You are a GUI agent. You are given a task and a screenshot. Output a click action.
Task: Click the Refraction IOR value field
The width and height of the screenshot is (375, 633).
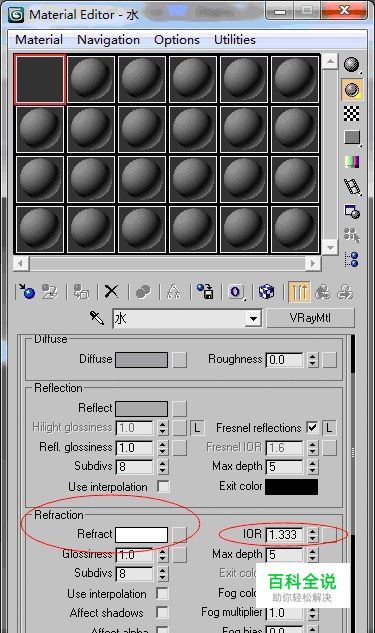284,534
